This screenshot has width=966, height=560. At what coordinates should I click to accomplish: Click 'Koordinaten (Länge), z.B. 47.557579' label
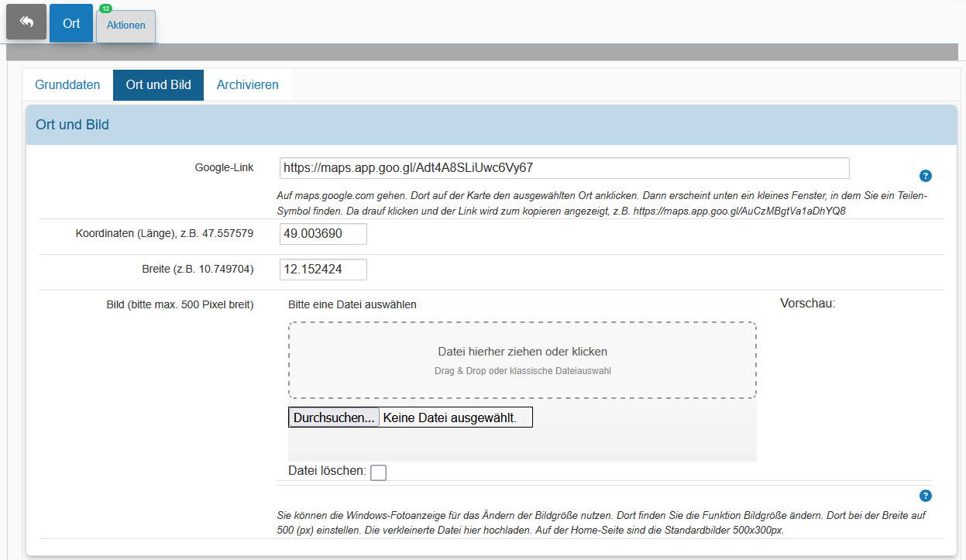click(164, 234)
